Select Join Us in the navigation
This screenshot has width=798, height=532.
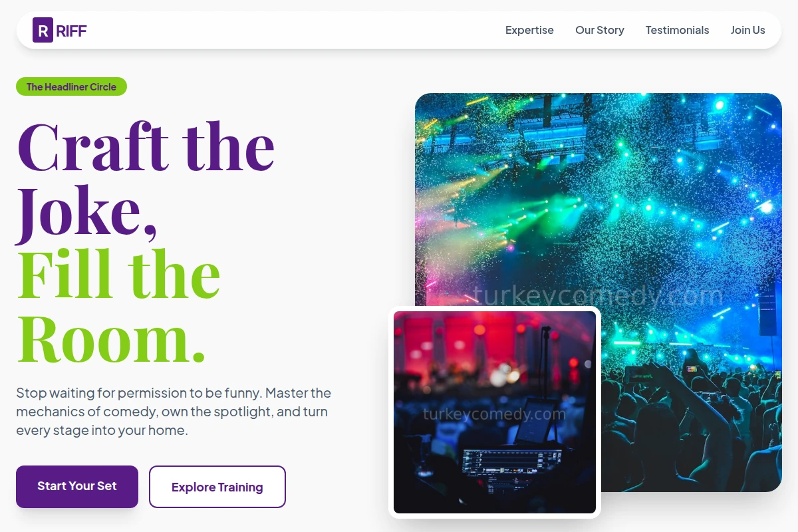[x=747, y=30]
